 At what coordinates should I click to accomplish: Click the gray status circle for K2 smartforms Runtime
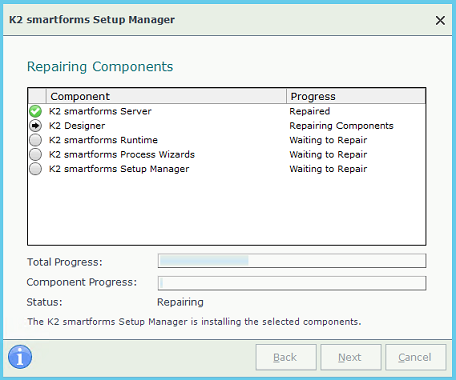coord(35,140)
